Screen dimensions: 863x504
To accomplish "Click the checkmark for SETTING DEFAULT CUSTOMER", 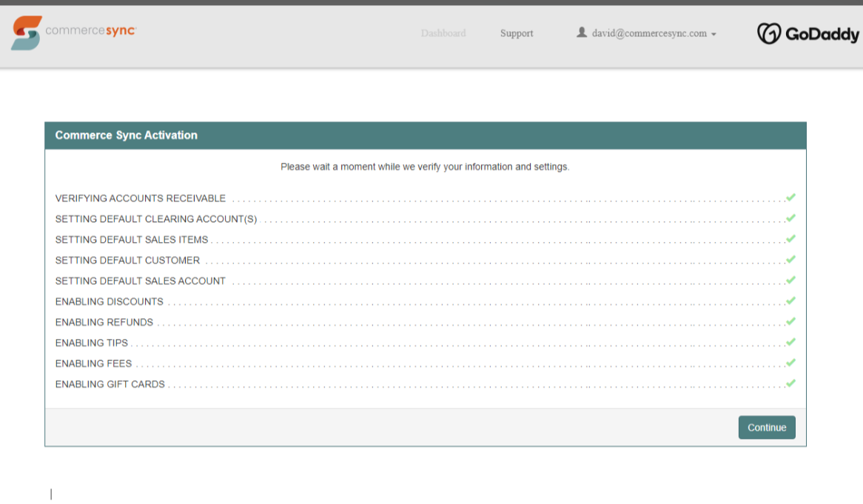I will [x=790, y=259].
